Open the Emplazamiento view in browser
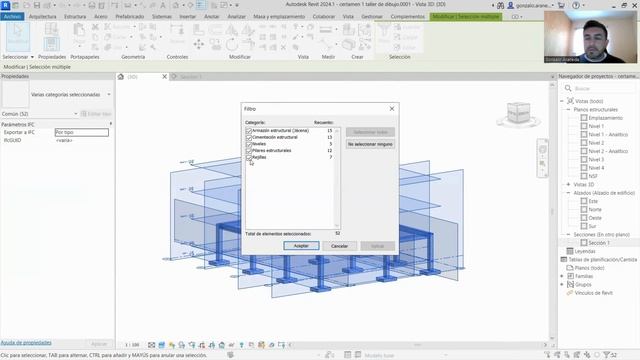Screen dimensions: 640x360 point(605,118)
